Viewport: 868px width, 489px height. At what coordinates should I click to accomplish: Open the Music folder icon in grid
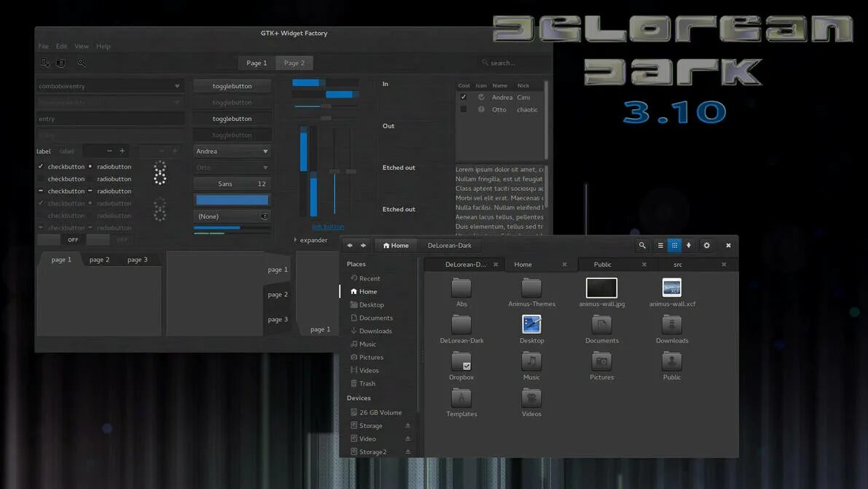click(531, 361)
